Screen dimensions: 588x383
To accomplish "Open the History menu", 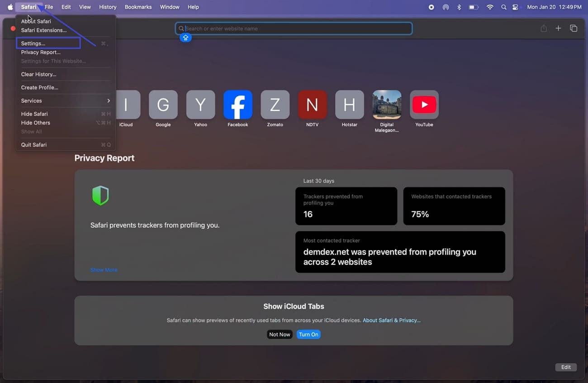I will tap(108, 7).
